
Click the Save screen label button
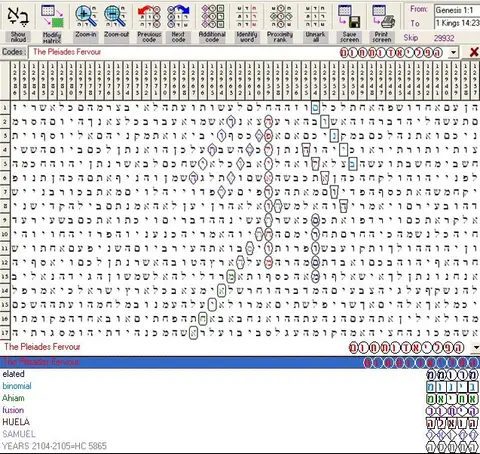(x=349, y=37)
